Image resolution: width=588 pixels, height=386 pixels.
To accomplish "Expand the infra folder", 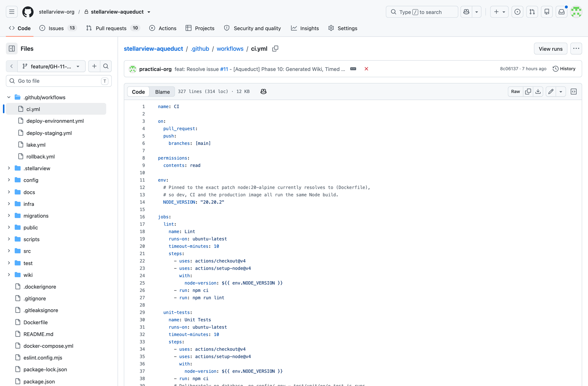I will coord(9,204).
